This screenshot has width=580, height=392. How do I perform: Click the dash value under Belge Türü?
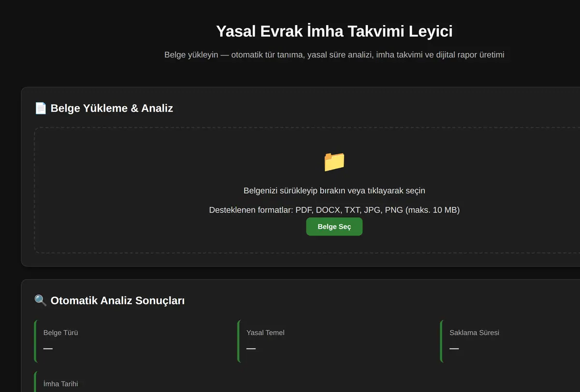[48, 348]
